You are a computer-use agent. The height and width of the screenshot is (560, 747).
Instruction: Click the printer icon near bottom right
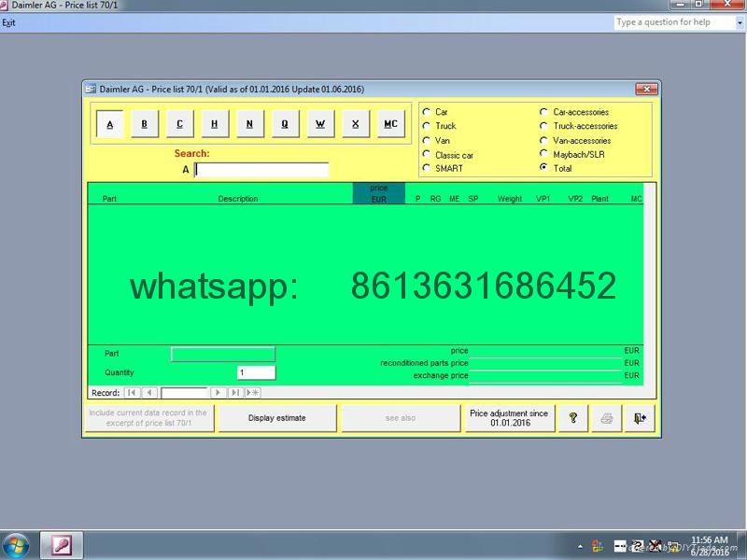tap(607, 417)
